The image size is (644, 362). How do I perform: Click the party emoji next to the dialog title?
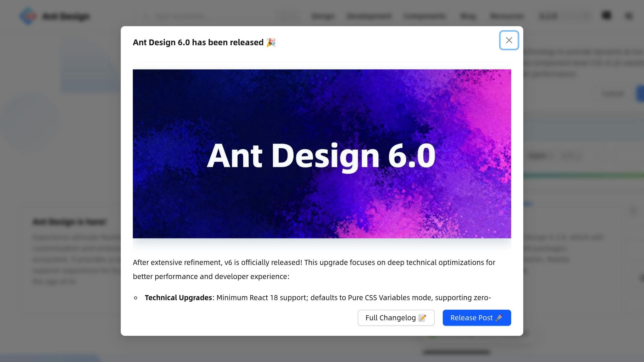click(x=271, y=42)
